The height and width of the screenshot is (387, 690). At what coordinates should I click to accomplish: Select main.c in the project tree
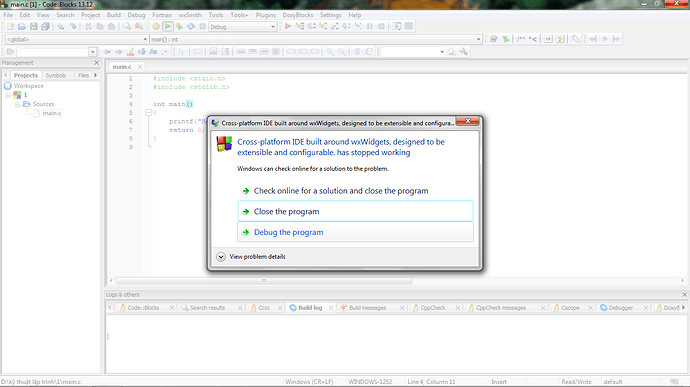(52, 113)
